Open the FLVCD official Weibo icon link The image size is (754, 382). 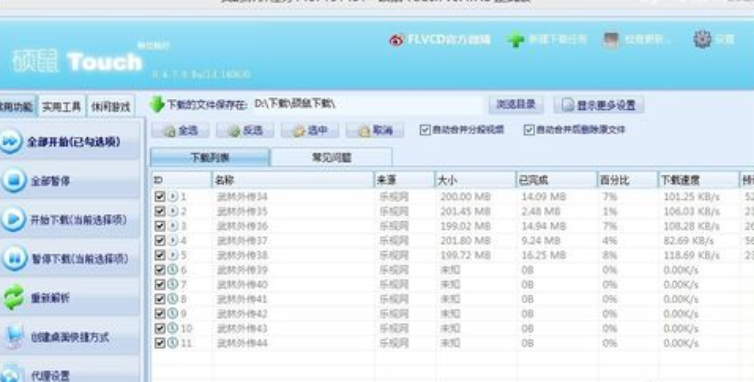pyautogui.click(x=396, y=40)
